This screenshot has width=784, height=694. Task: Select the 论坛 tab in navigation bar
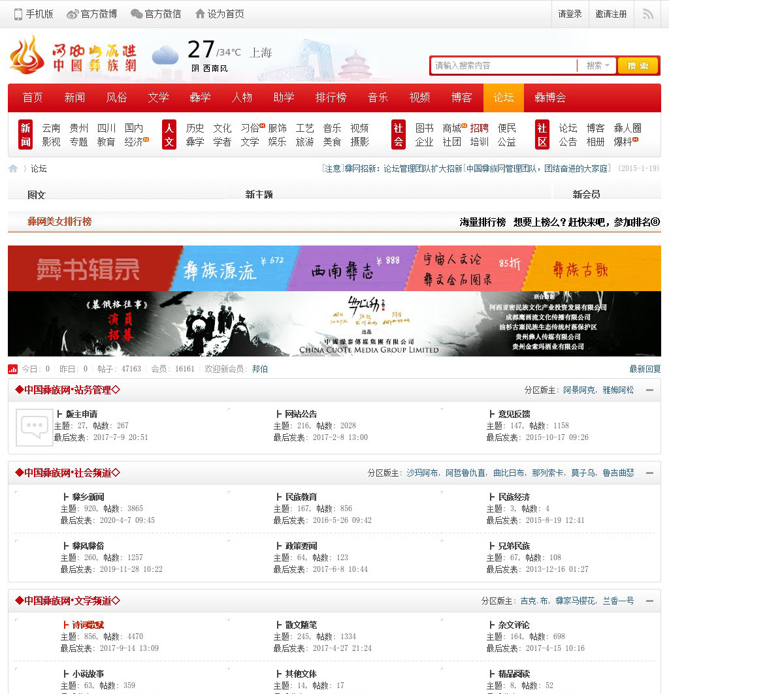pyautogui.click(x=503, y=98)
